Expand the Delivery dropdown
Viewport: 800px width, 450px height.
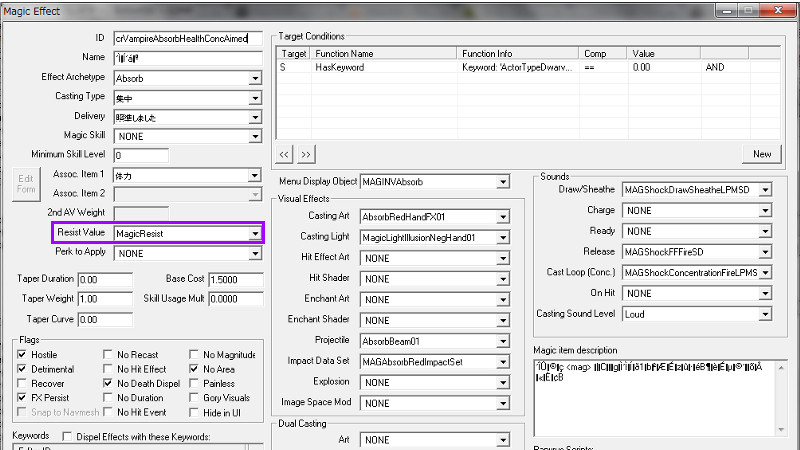pyautogui.click(x=255, y=117)
